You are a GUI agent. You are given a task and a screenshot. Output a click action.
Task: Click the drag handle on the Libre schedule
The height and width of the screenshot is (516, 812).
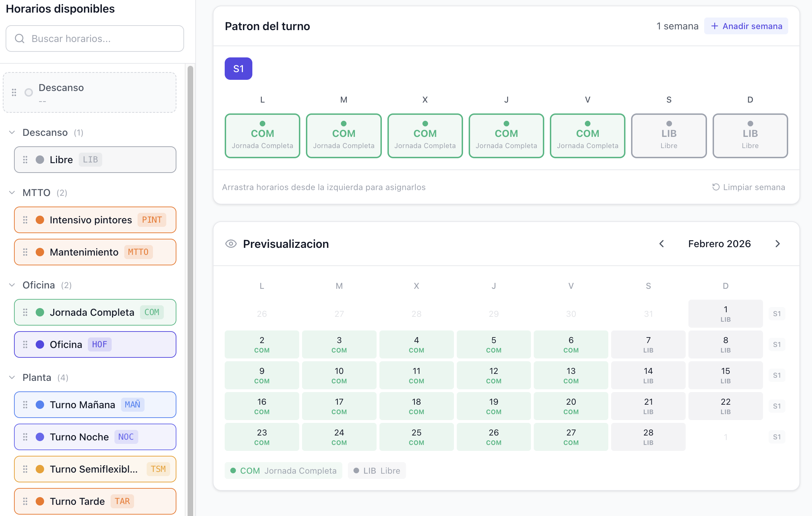(x=25, y=160)
